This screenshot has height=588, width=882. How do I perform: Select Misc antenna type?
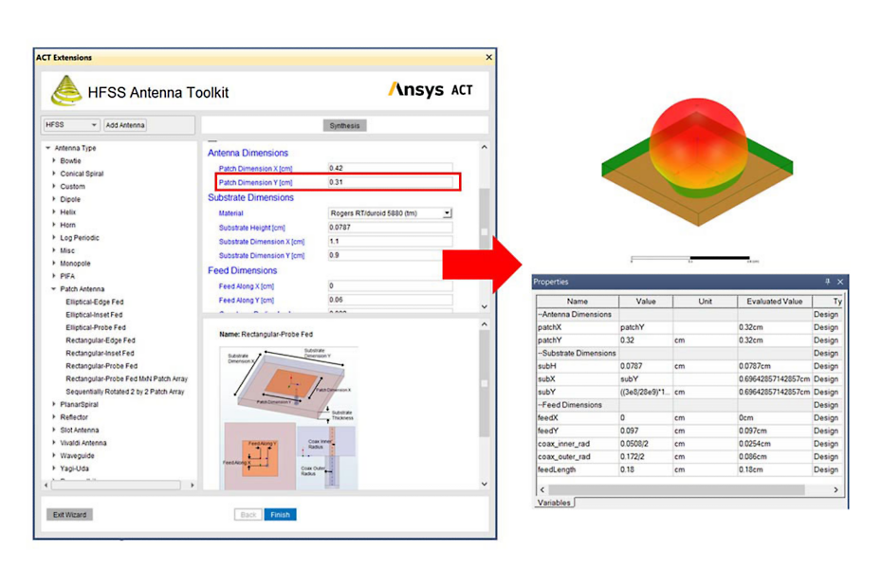point(67,250)
